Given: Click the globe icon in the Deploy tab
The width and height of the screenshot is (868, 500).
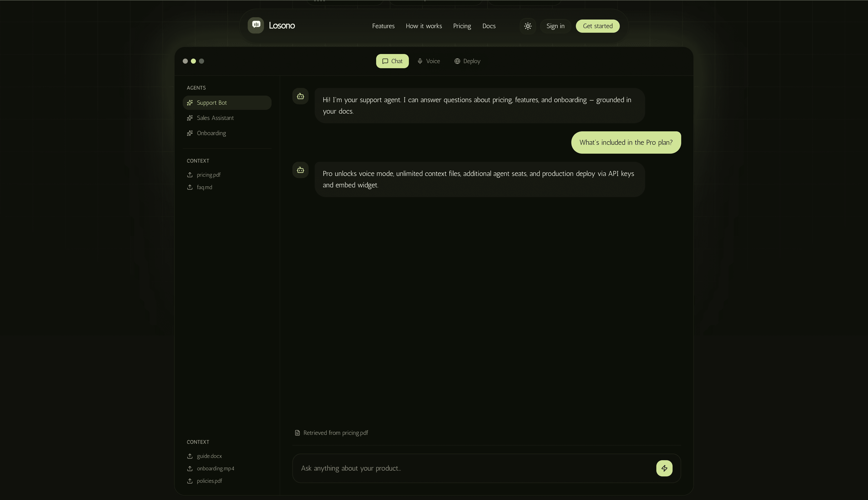Looking at the screenshot, I should click(x=457, y=61).
